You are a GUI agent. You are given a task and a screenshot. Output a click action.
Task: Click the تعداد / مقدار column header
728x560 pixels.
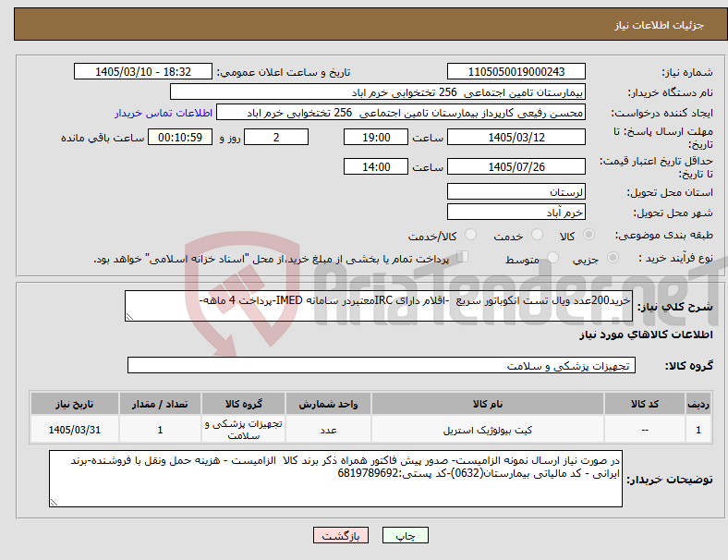[160, 404]
